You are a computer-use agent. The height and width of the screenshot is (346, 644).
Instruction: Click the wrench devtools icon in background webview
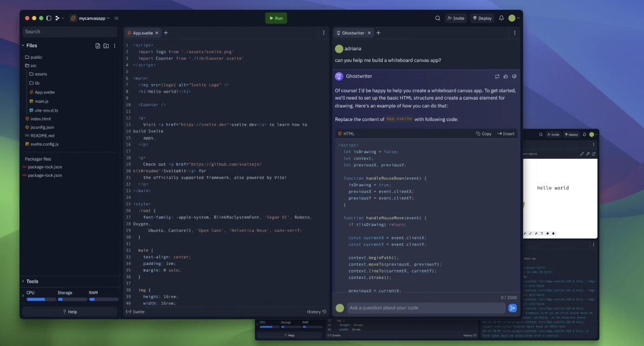pos(588,154)
